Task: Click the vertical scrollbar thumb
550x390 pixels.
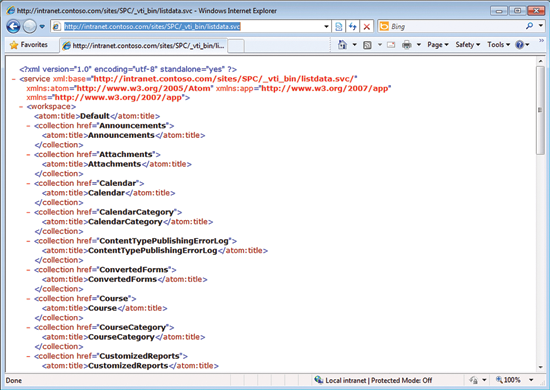Action: pyautogui.click(x=541, y=110)
